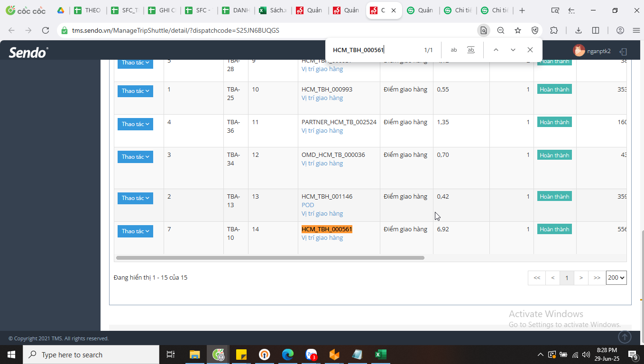The width and height of the screenshot is (644, 364).
Task: Open Vị trí giao hàng link under PARTNER_HCM_TB_002524
Action: (322, 131)
